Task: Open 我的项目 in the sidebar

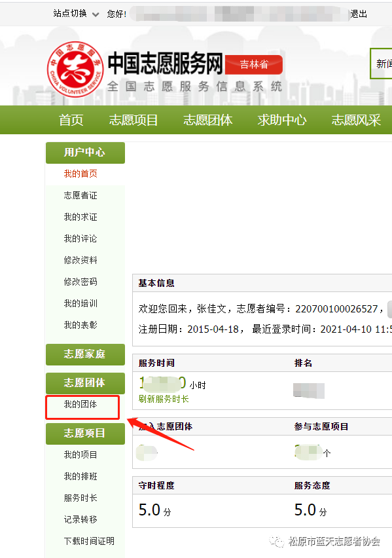Action: (80, 455)
